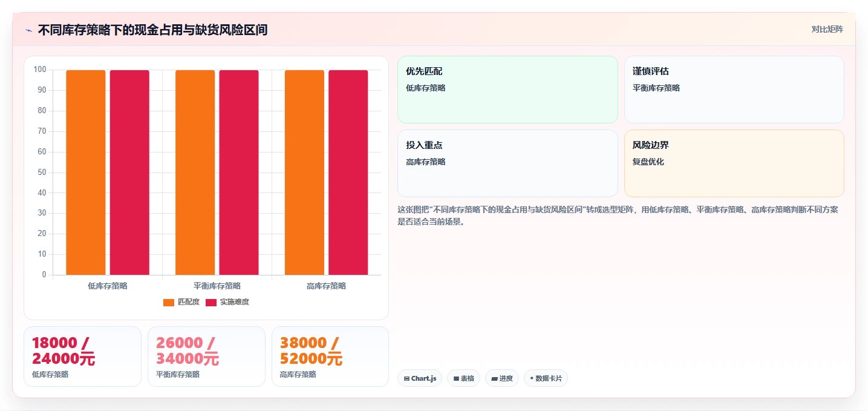Click the orange 匹配度 legend swatch
Image resolution: width=868 pixels, height=411 pixels.
[x=169, y=302]
